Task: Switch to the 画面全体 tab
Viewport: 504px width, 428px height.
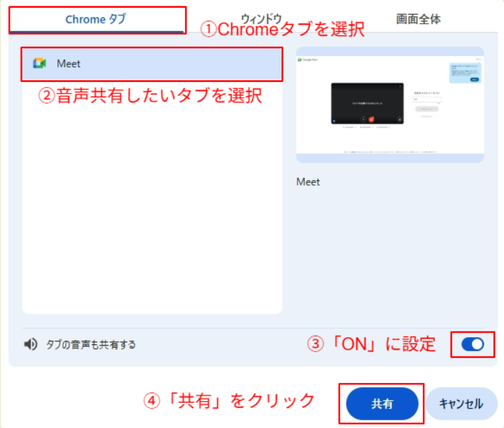Action: [x=418, y=19]
